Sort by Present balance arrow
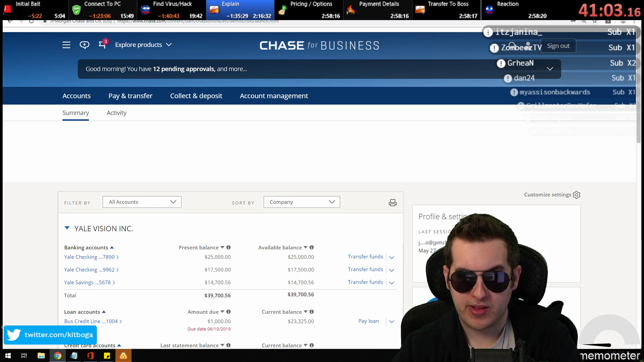Screen dimensions: 644x362 [x=222, y=247]
